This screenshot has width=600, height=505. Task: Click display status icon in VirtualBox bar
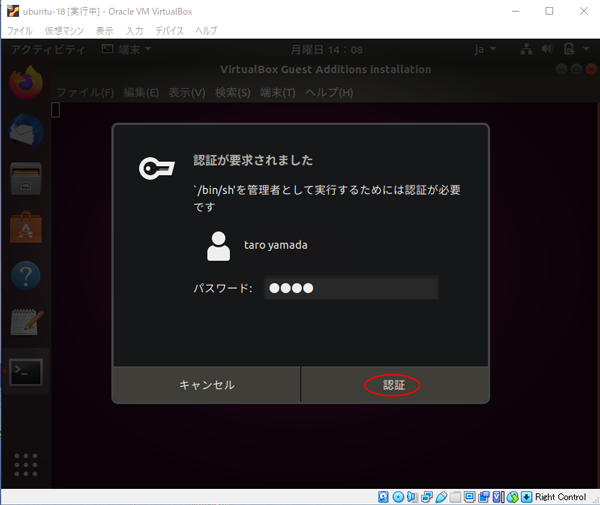click(470, 497)
